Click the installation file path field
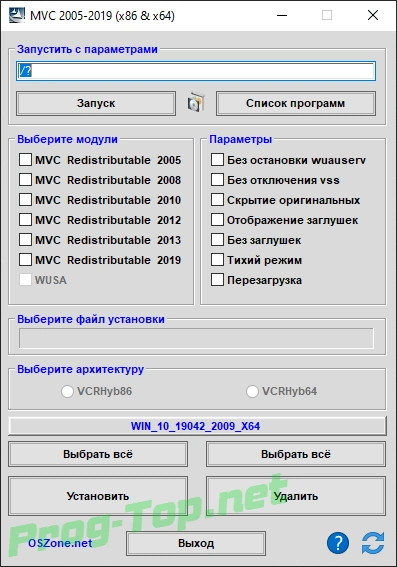Image resolution: width=397 pixels, height=567 pixels. coord(196,338)
